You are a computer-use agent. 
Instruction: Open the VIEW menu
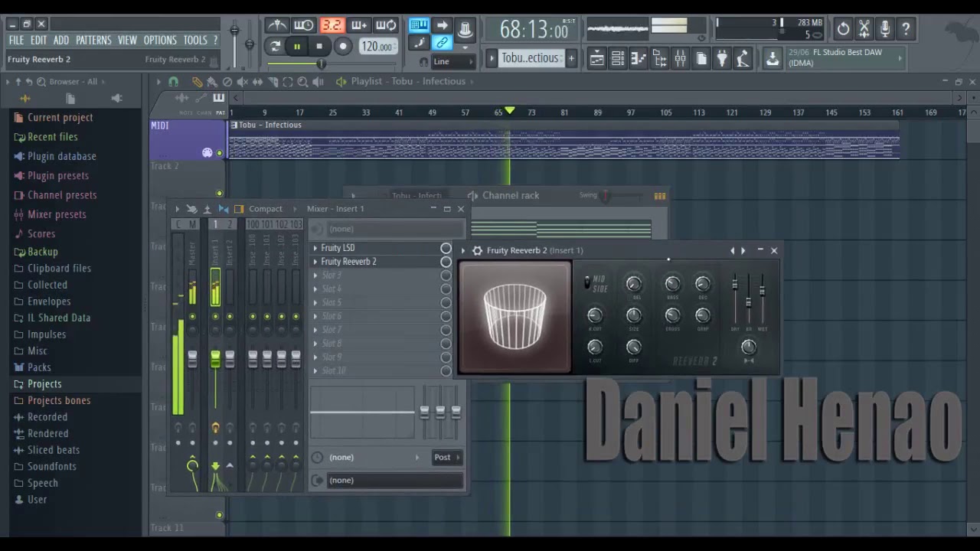click(127, 40)
